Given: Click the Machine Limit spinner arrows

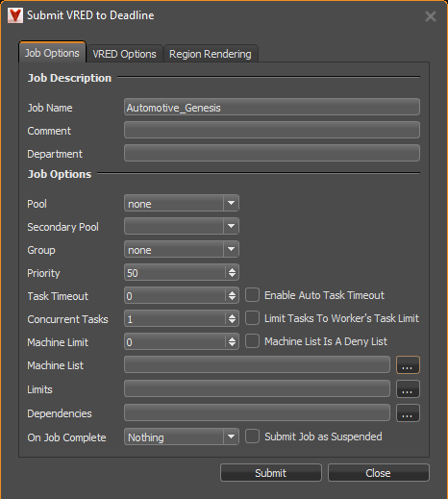Looking at the screenshot, I should (x=232, y=341).
